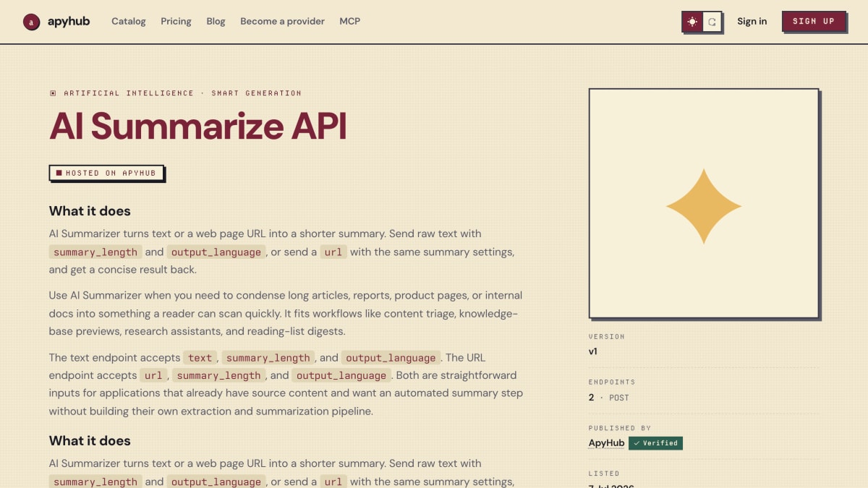Viewport: 868px width, 488px height.
Task: Switch to light theme sun icon
Action: 692,22
